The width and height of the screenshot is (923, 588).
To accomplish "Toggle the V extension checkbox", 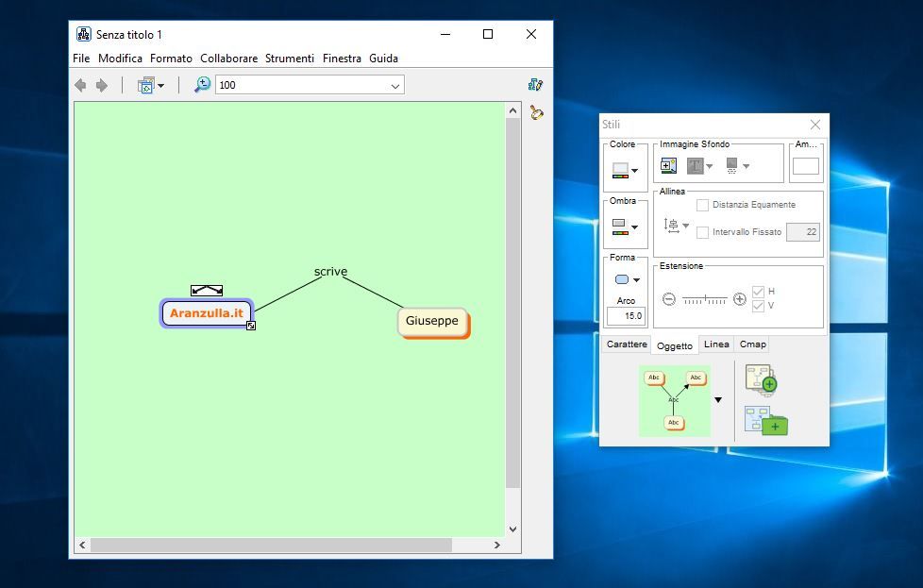I will point(758,306).
